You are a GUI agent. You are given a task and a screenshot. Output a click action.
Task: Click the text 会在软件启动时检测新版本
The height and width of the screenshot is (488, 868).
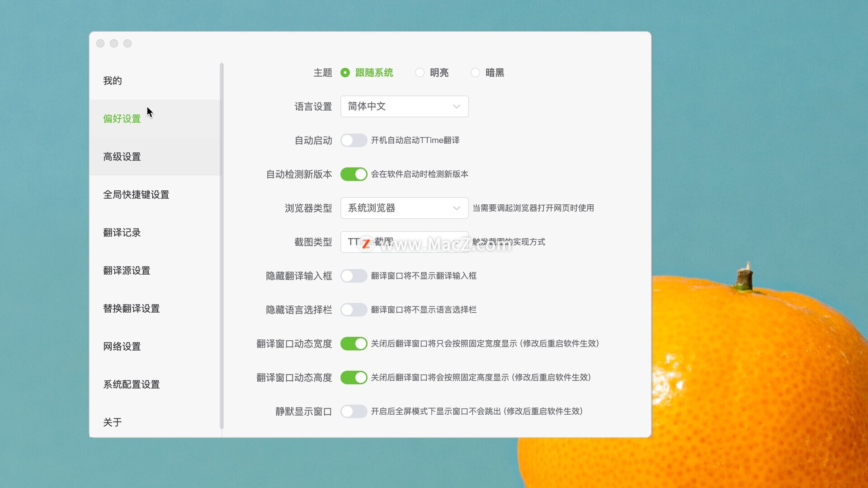(x=420, y=174)
